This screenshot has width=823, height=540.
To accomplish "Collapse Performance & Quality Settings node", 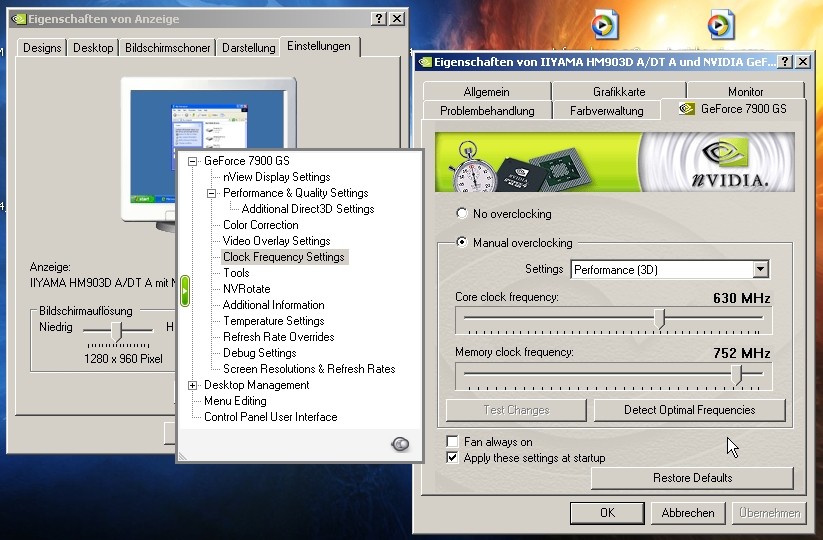I will tap(212, 193).
